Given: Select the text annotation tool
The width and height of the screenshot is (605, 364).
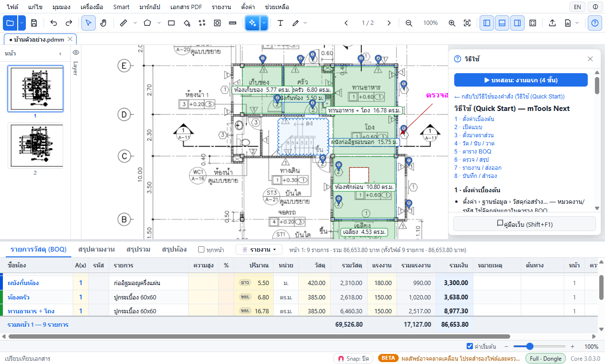Looking at the screenshot, I should coord(280,23).
